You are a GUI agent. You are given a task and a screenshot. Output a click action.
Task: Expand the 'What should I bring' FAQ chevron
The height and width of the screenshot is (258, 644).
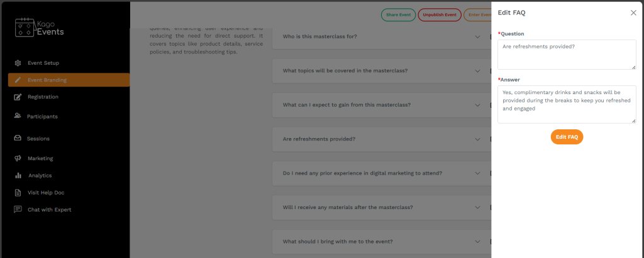tap(477, 242)
